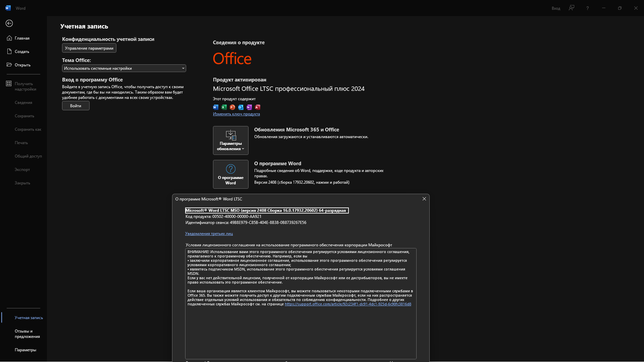Click the Войти sign-in button

point(75,106)
